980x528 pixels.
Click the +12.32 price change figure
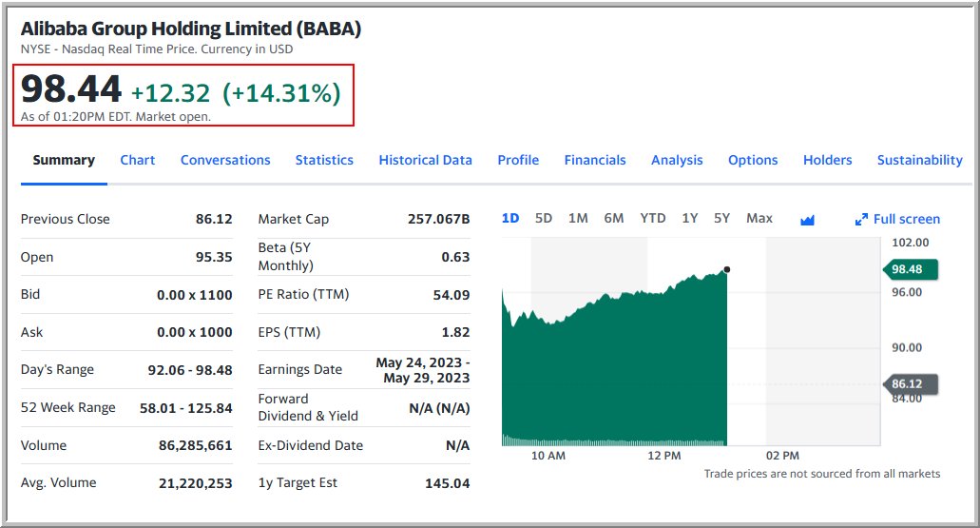coord(171,93)
